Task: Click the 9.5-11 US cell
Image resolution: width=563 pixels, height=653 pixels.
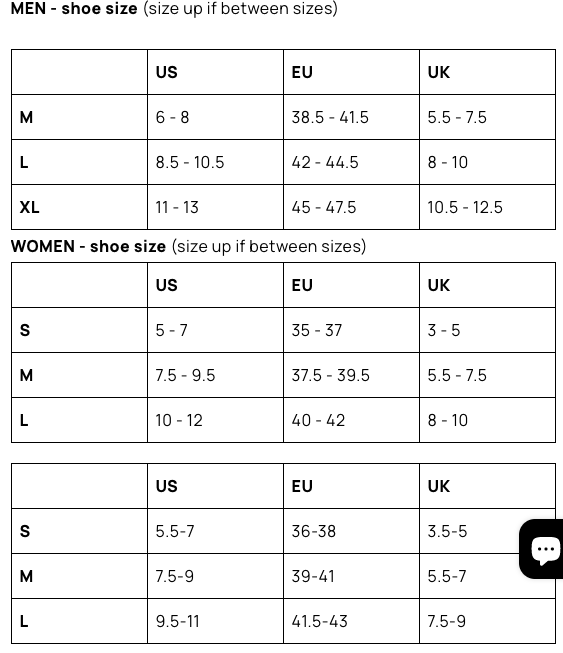Action: click(x=215, y=621)
